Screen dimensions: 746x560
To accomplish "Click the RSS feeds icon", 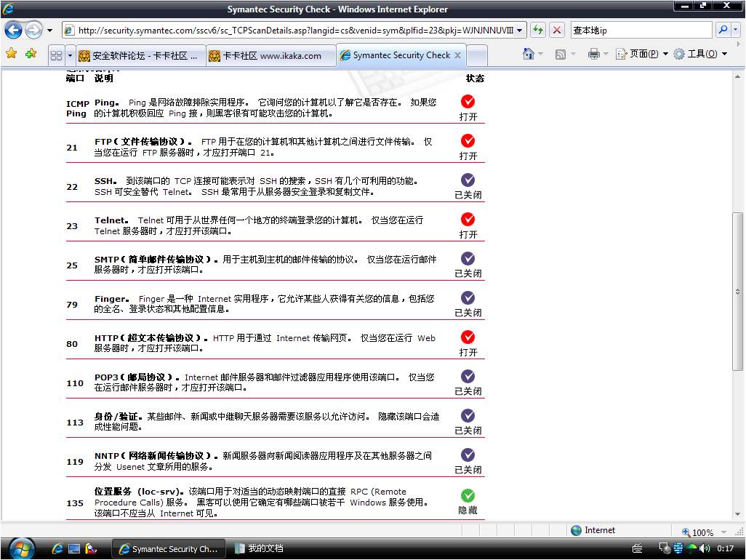I will pos(561,55).
